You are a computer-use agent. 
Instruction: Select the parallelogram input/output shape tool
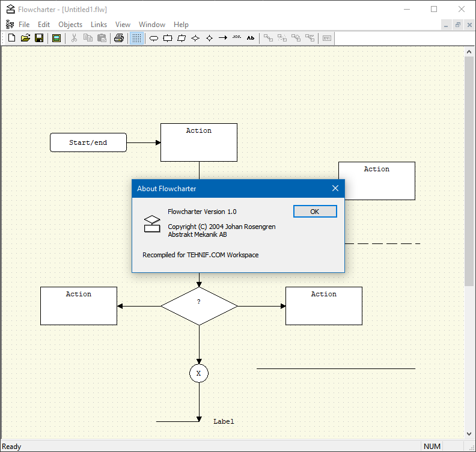182,38
